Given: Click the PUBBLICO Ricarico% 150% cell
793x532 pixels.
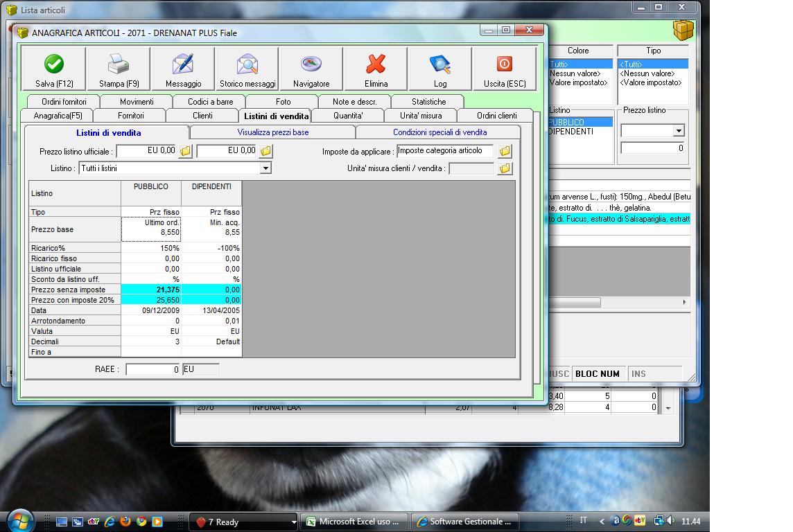Looking at the screenshot, I should tap(150, 248).
